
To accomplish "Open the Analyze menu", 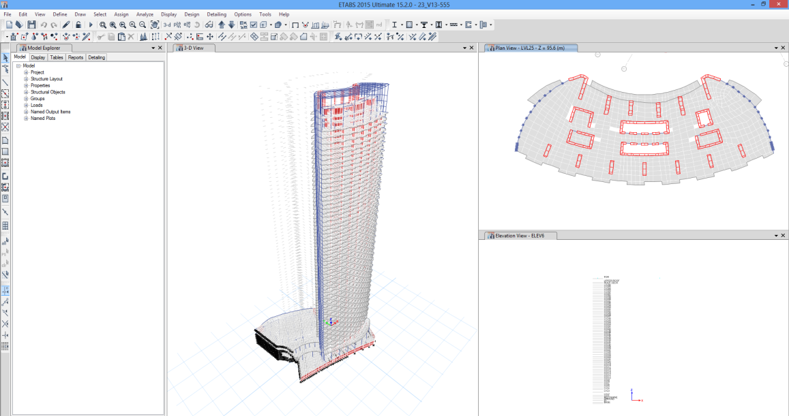I will (145, 15).
